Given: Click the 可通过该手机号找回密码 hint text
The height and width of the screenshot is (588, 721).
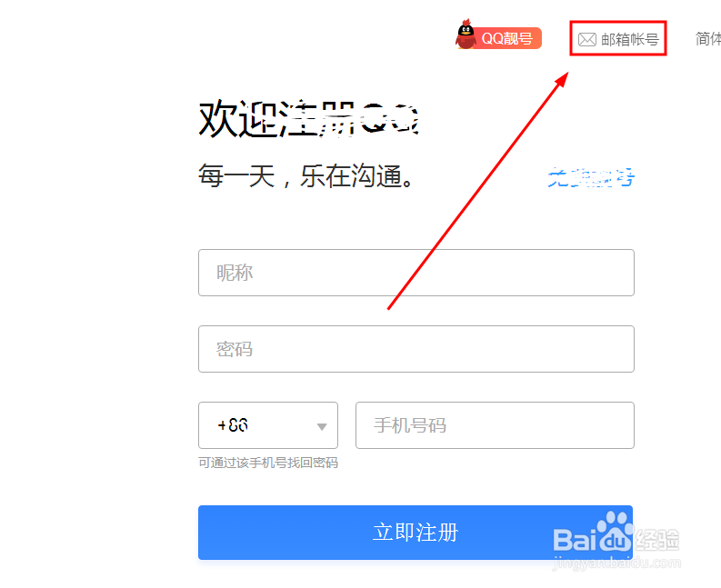Looking at the screenshot, I should (x=268, y=463).
